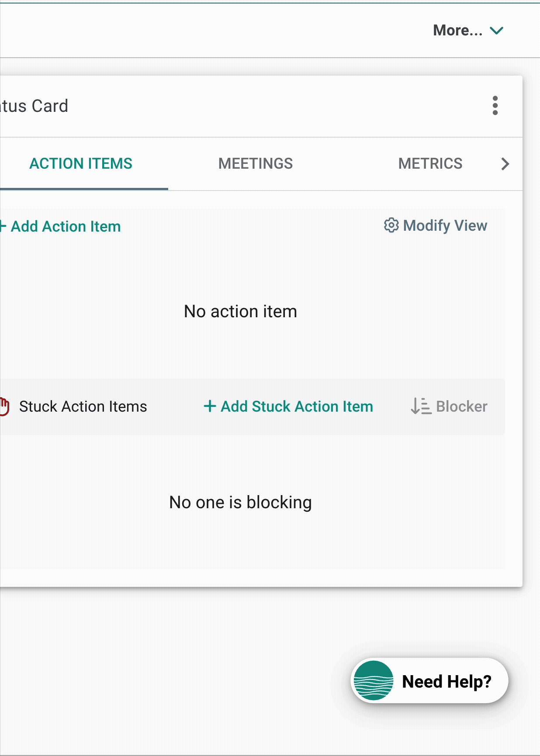The image size is (540, 756).
Task: Click the Stuck Action Items header label
Action: pyautogui.click(x=83, y=406)
